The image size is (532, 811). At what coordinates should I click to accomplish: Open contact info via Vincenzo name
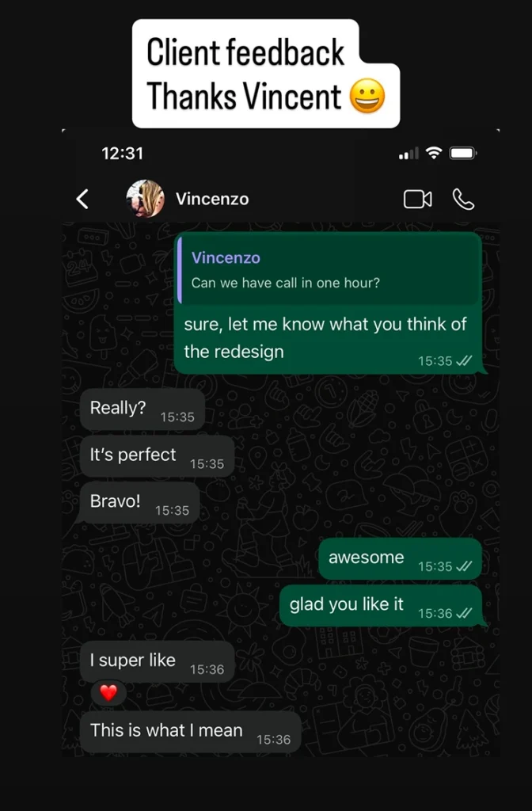pyautogui.click(x=212, y=199)
